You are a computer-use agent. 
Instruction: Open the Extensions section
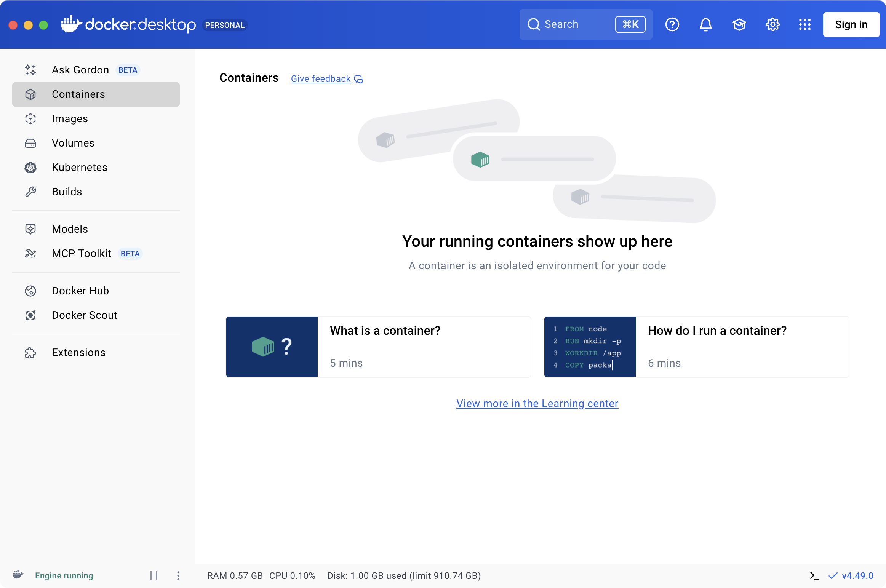78,352
